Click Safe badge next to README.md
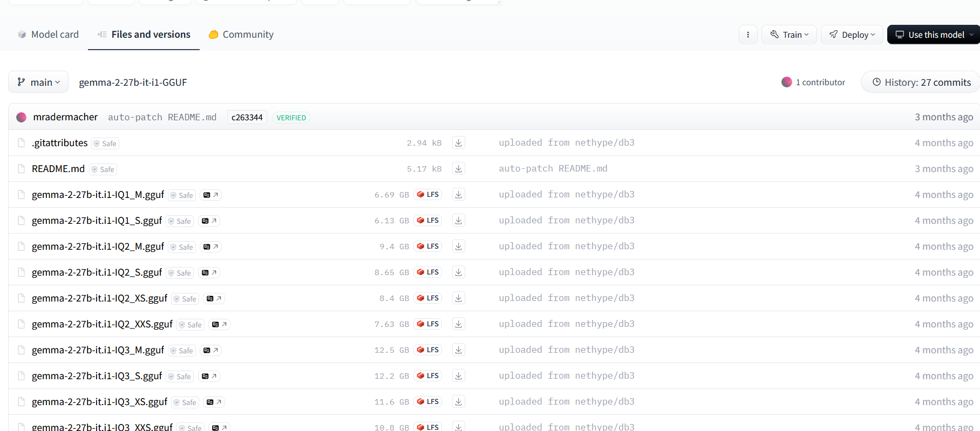 coord(103,169)
